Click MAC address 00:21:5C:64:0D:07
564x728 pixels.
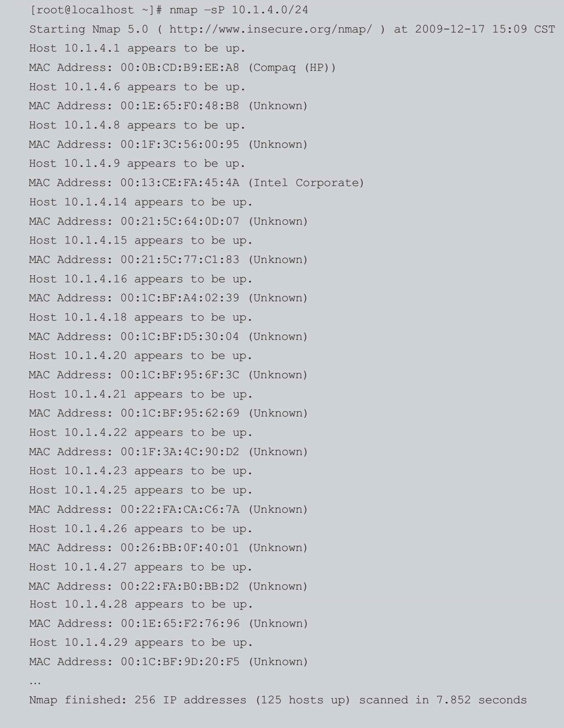point(180,221)
